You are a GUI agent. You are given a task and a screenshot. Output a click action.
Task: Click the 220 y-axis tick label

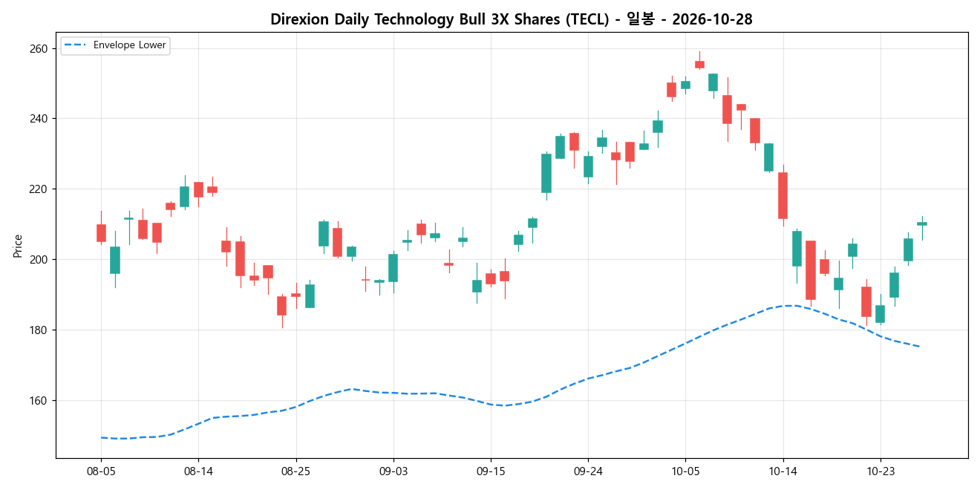[x=38, y=189]
